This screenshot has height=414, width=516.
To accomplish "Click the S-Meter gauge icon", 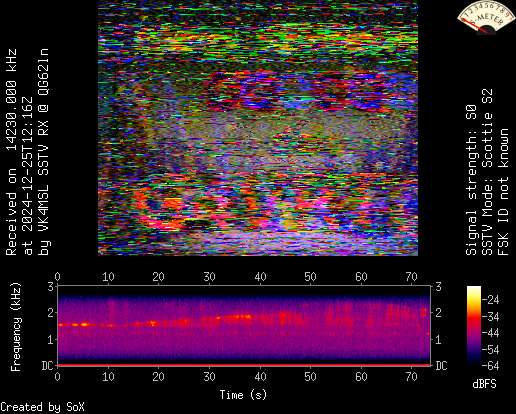I will pyautogui.click(x=482, y=17).
